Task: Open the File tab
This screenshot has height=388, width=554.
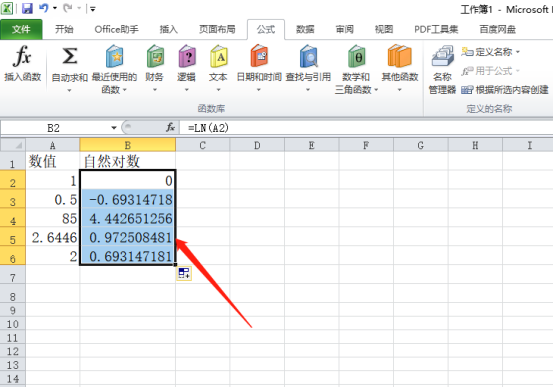Action: click(21, 29)
